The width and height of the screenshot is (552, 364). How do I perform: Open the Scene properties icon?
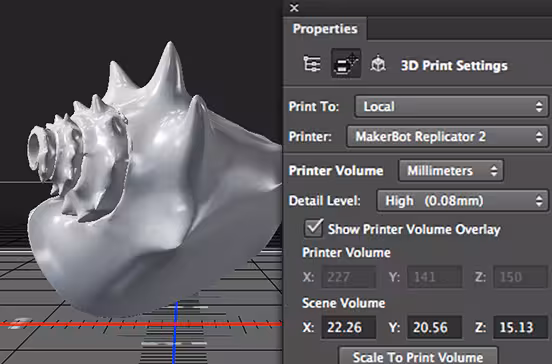312,64
